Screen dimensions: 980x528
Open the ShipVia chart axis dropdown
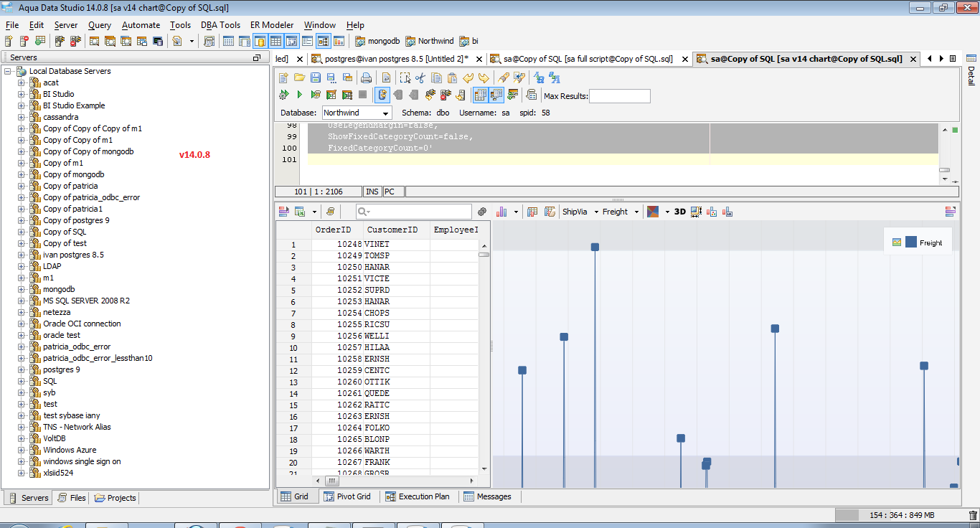point(580,212)
